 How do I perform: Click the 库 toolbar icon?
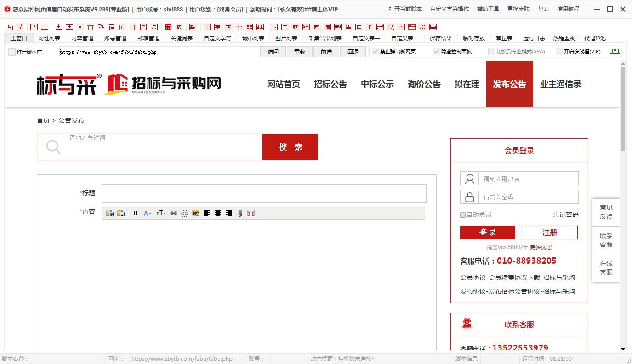click(x=401, y=27)
